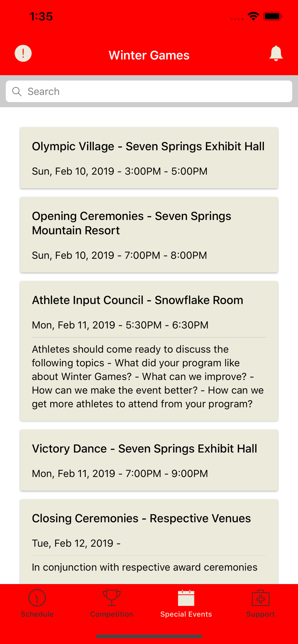
Task: Open Athlete Input Council event title
Action: (137, 300)
